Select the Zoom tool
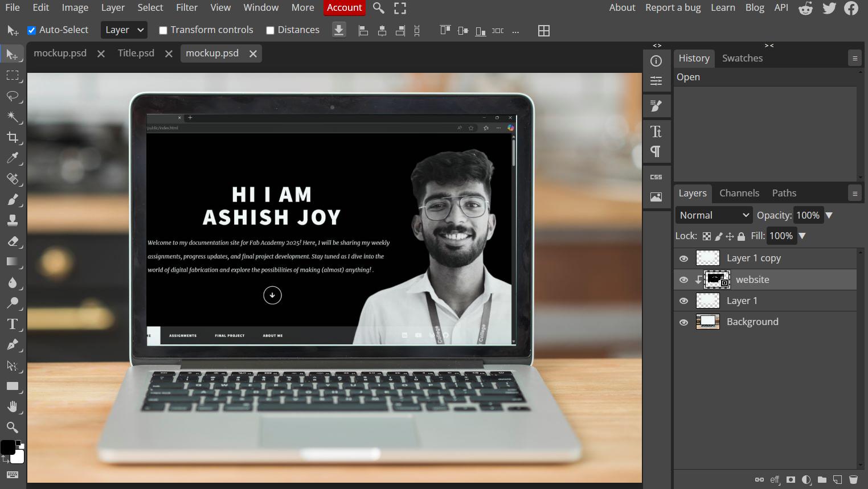 12,427
